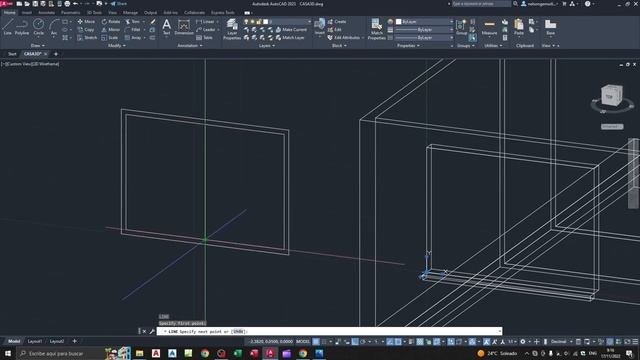Click the Stretch tool
The width and height of the screenshot is (640, 360).
87,38
